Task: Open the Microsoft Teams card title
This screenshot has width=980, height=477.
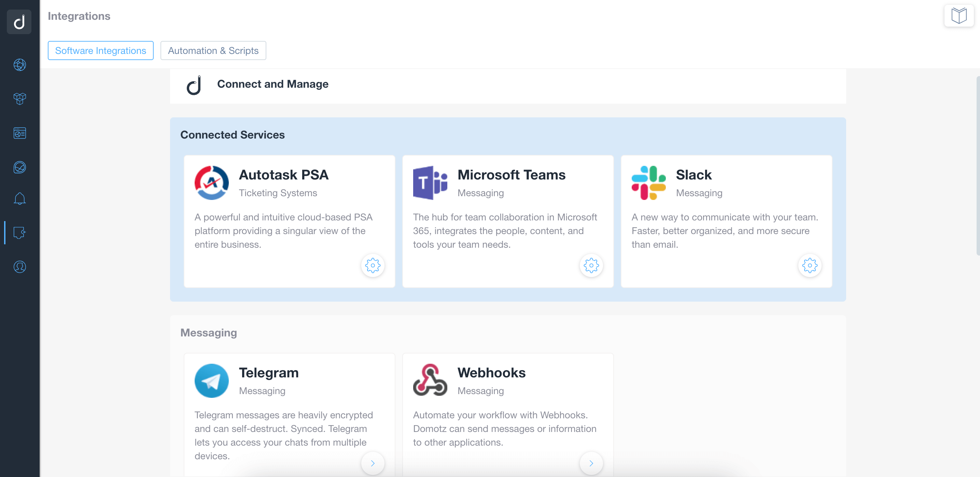Action: (x=511, y=175)
